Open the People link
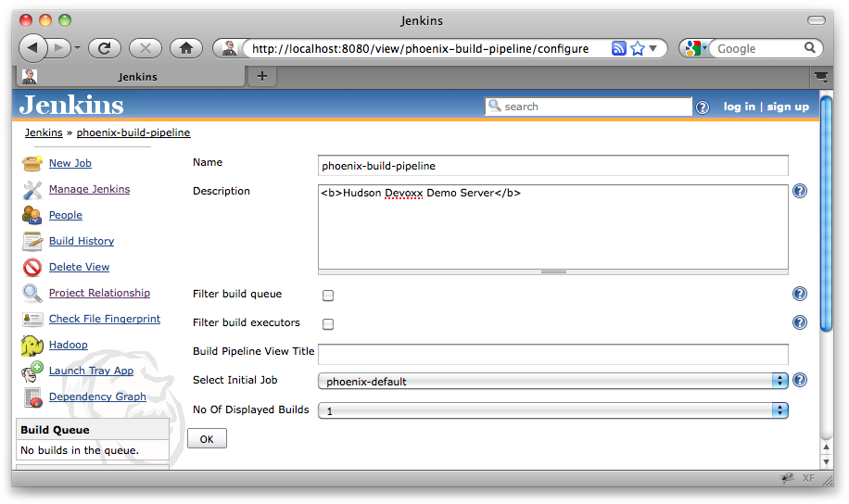 (x=66, y=215)
